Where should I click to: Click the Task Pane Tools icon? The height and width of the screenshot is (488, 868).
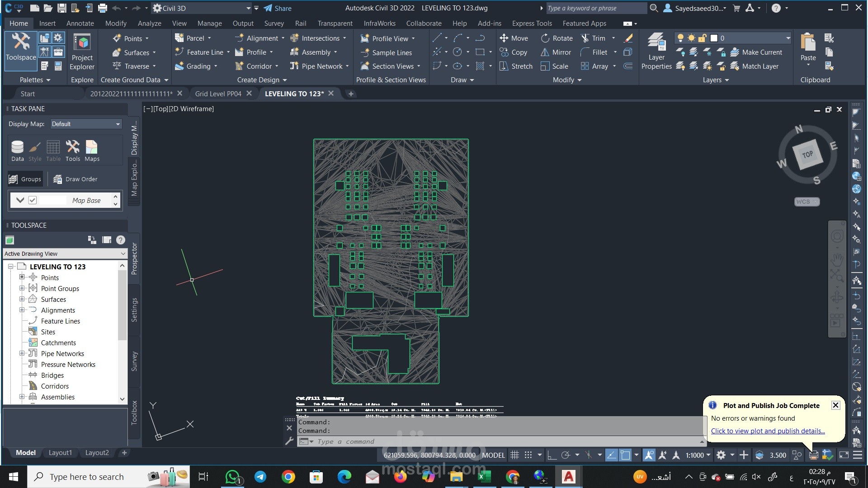coord(72,150)
